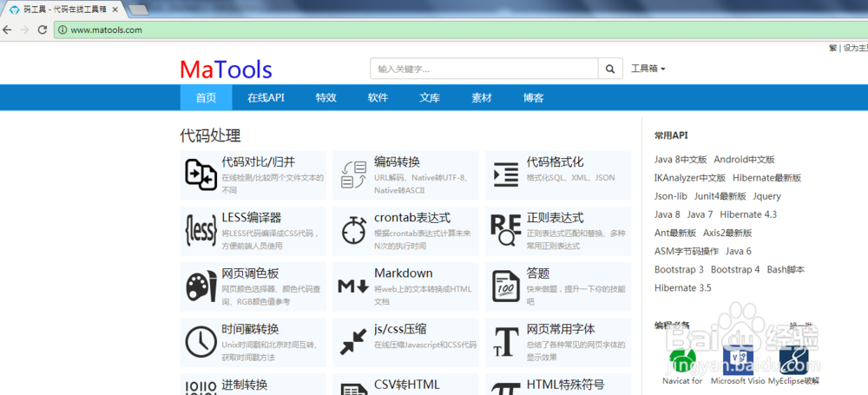Open the Bootstrap 3 link
The width and height of the screenshot is (868, 395).
(x=680, y=270)
